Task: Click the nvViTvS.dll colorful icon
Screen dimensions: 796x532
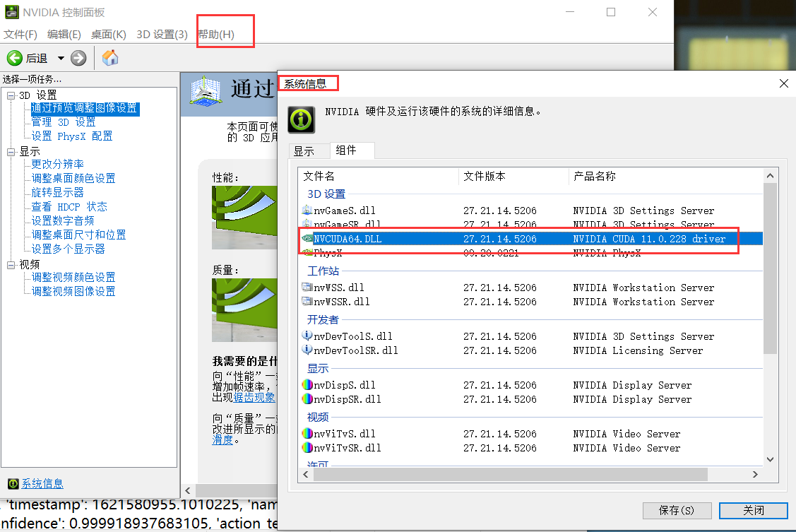Action: 307,433
